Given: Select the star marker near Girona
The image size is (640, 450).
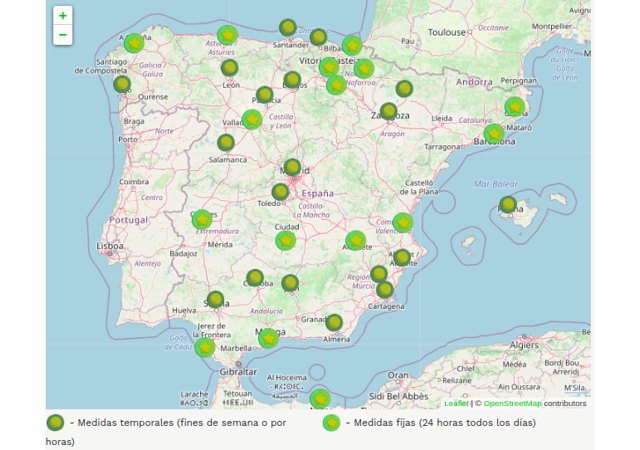Looking at the screenshot, I should click(515, 107).
